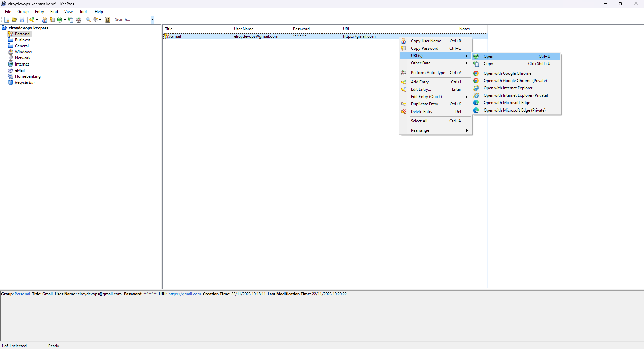Sort entries by the Title column header
This screenshot has width=644, height=349.
coord(197,29)
